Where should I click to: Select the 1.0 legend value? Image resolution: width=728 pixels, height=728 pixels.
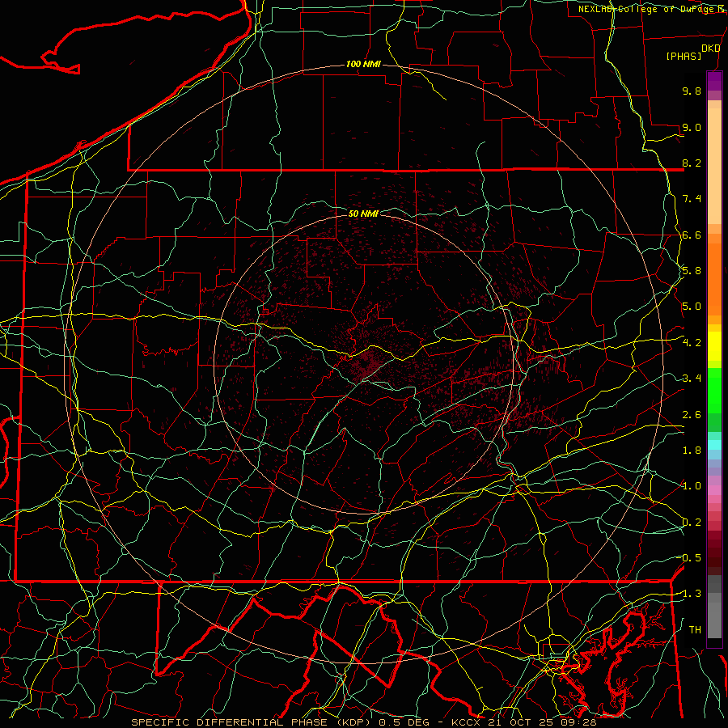[692, 486]
